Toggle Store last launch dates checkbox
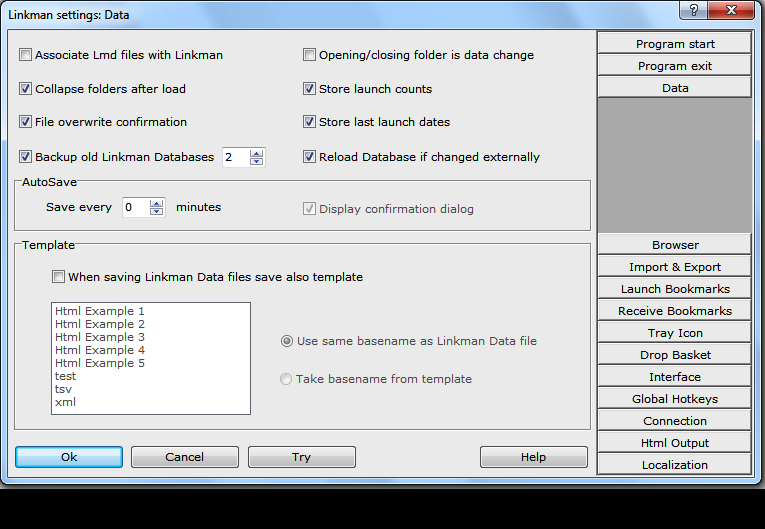The image size is (765, 529). [309, 122]
